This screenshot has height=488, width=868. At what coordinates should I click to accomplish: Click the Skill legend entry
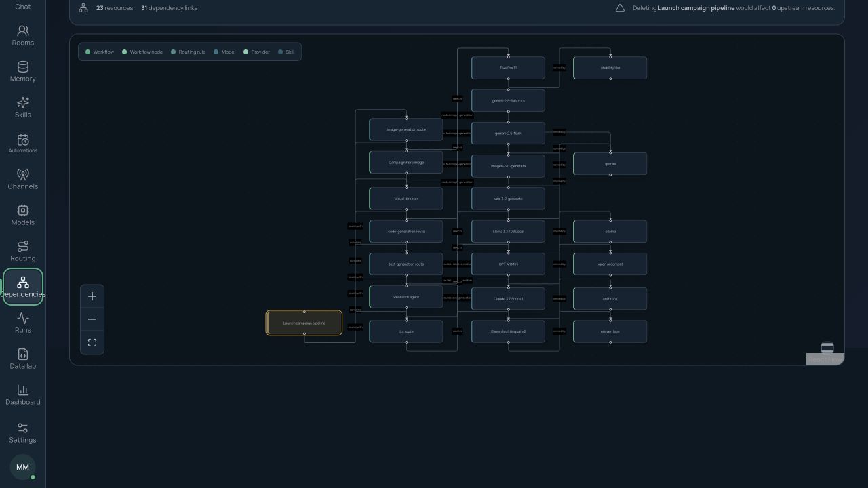click(286, 52)
